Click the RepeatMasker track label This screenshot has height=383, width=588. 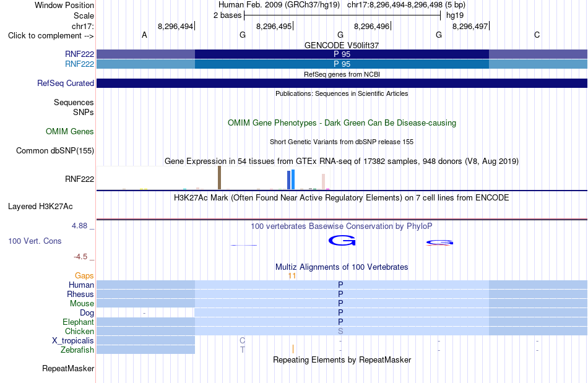[x=68, y=369]
